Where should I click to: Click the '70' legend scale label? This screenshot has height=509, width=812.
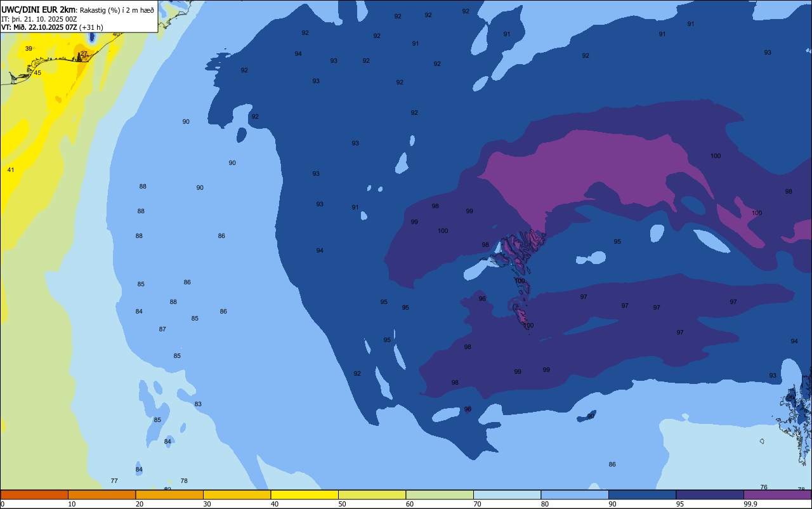[x=477, y=504]
